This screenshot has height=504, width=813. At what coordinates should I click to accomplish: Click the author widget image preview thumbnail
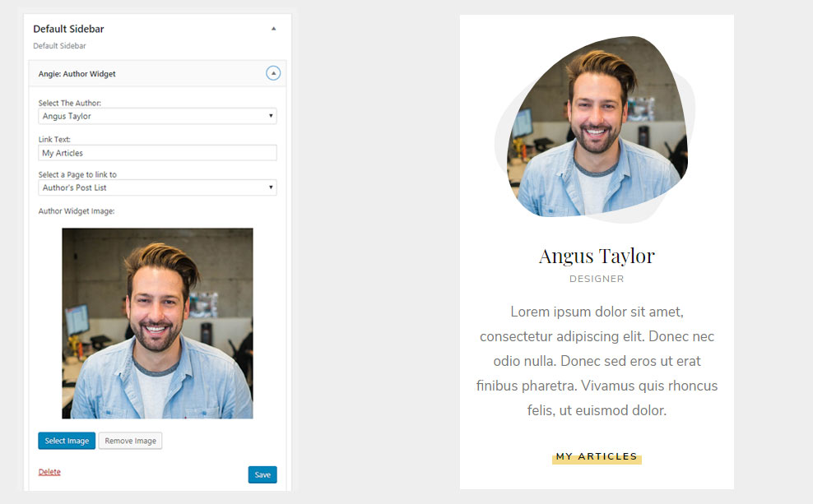157,323
